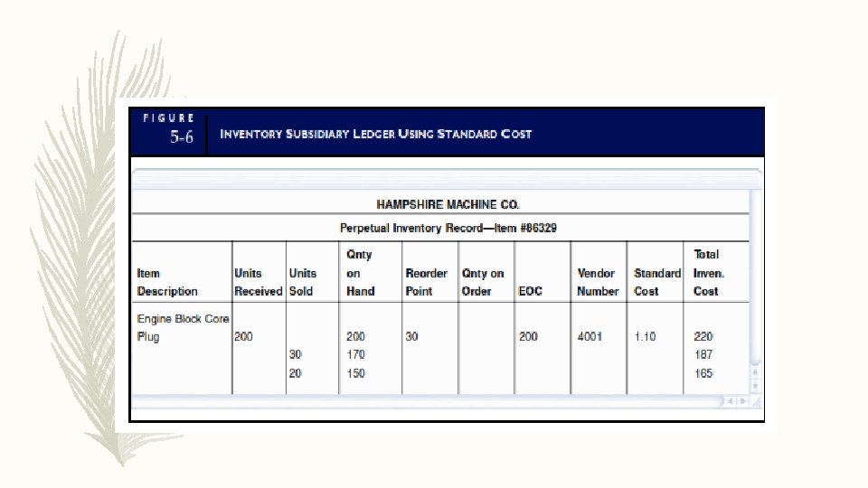Click Qnty on Hand value 200
This screenshot has height=488, width=868.
355,336
